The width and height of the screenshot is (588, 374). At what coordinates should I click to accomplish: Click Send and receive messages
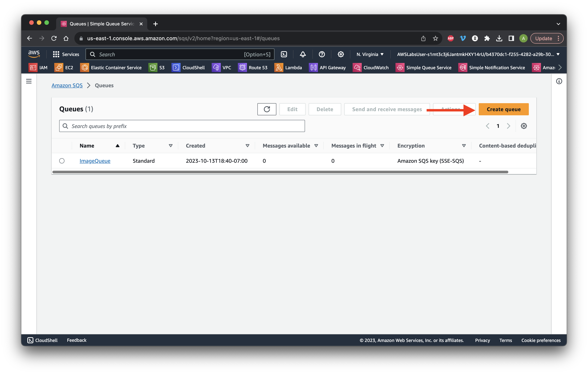click(x=387, y=109)
